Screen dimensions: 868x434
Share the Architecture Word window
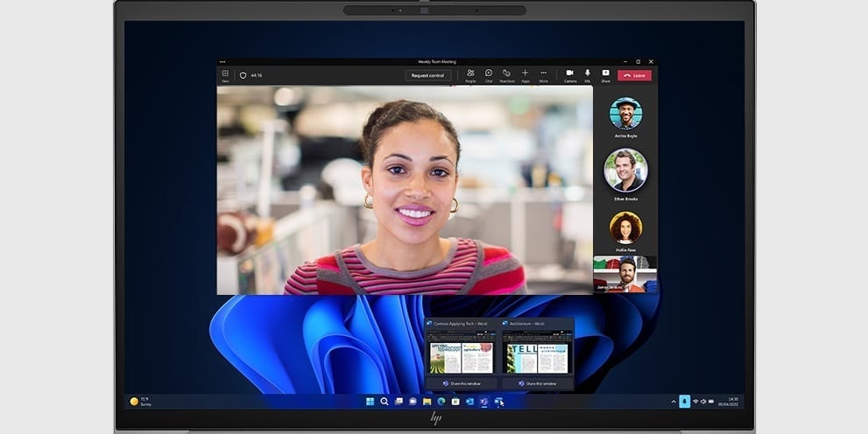(x=537, y=383)
